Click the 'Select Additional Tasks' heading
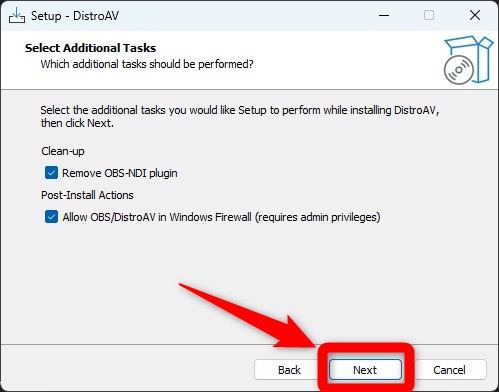 pyautogui.click(x=90, y=48)
